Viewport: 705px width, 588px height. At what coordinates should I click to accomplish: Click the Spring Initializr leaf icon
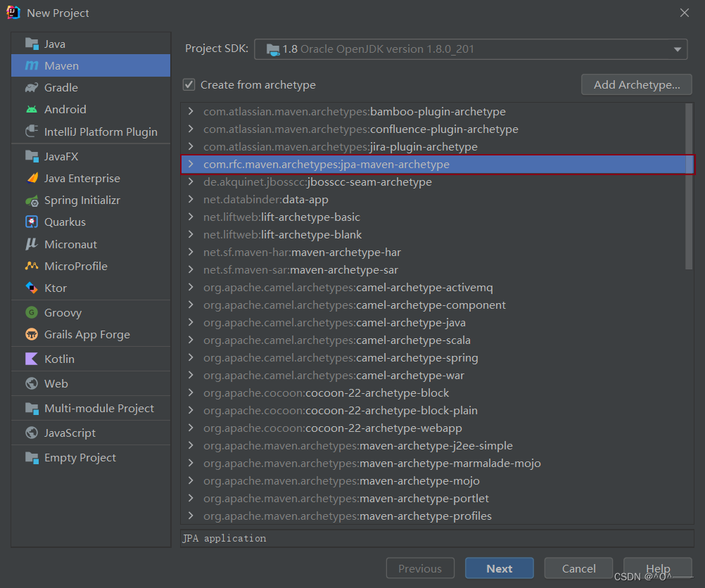[32, 200]
